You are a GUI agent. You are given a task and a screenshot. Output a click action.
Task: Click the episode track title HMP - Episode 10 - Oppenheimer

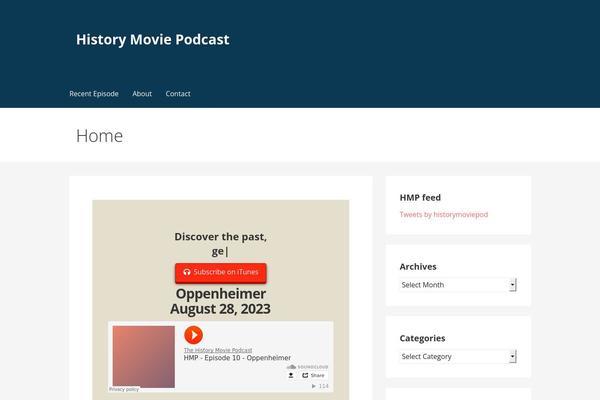tap(237, 358)
